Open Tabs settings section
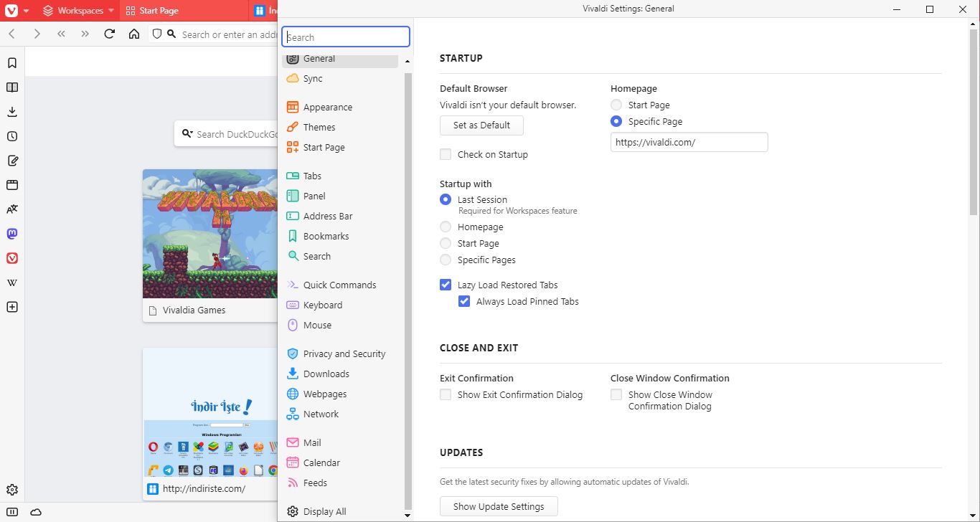The height and width of the screenshot is (522, 980). (340, 176)
